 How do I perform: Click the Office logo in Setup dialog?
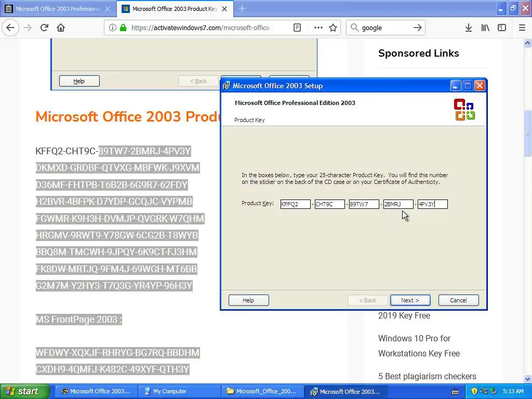(464, 110)
